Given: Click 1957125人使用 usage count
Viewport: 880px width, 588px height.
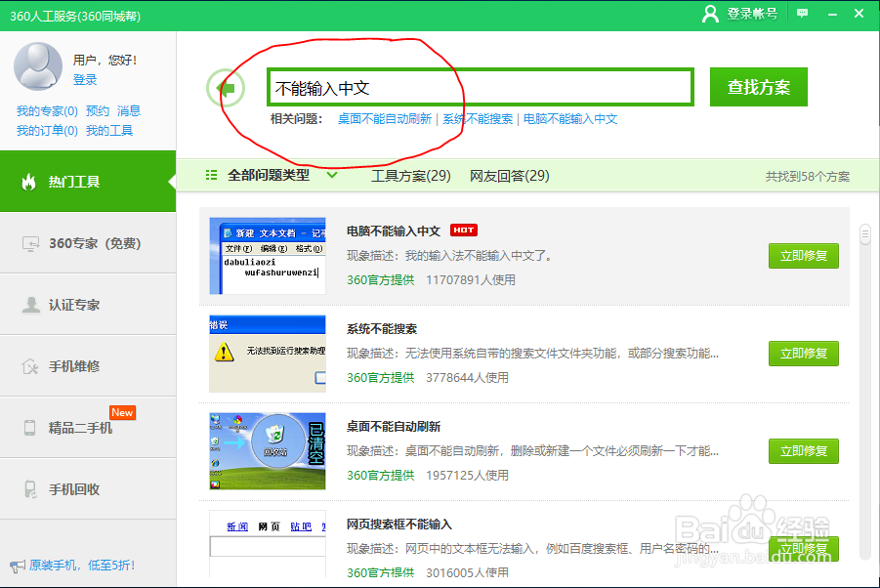Looking at the screenshot, I should point(467,475).
